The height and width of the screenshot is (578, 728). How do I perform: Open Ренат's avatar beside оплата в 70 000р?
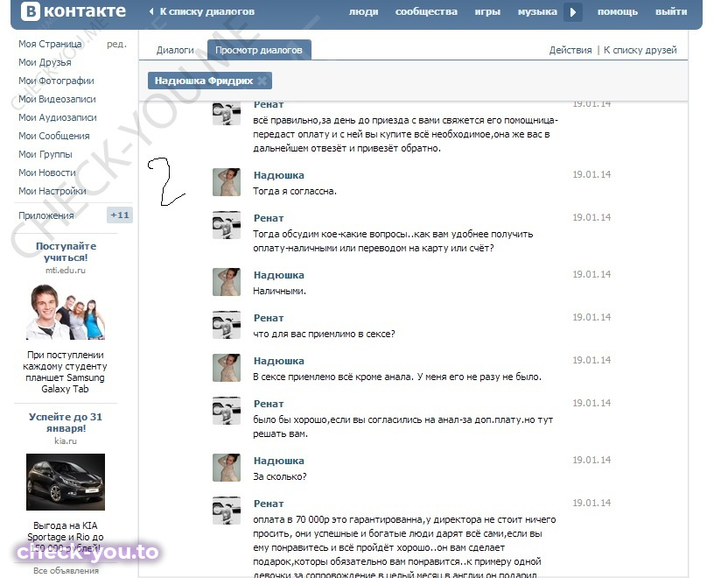(x=227, y=511)
